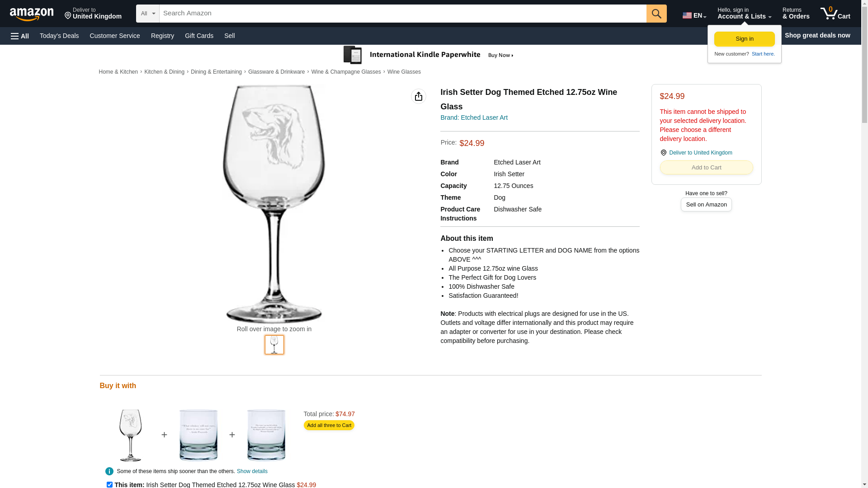Click the Amazon logo

pyautogui.click(x=32, y=14)
